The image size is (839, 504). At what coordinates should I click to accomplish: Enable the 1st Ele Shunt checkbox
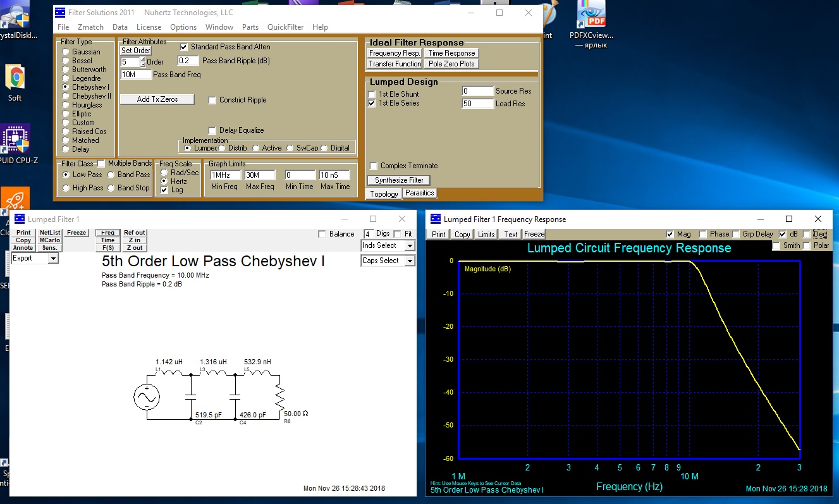372,94
